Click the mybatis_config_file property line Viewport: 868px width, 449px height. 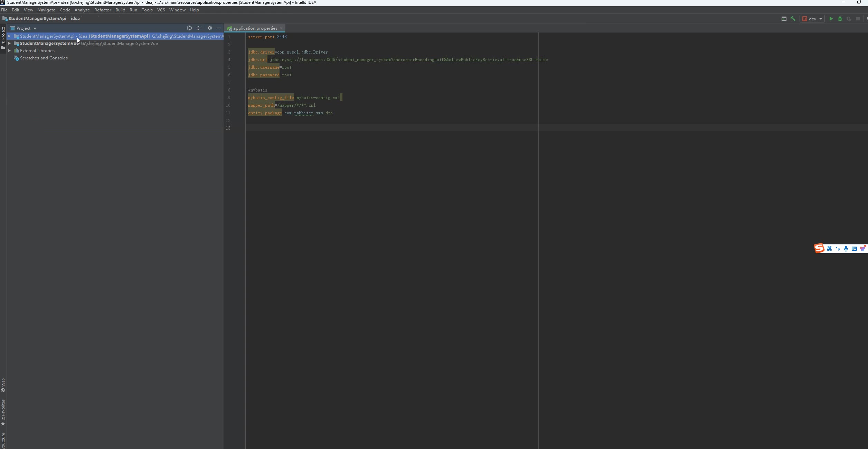coord(294,97)
